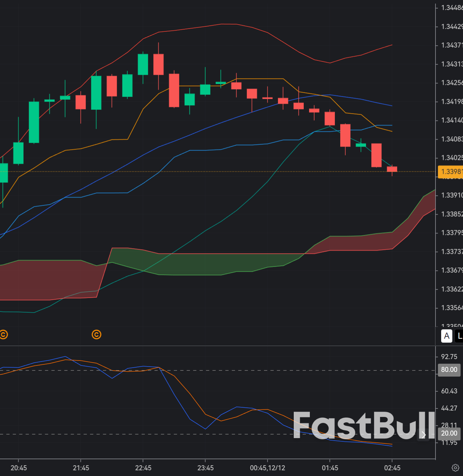Viewport: 463px width, 476px height.
Task: Collapse the indicator panel using the arrow button
Action: pyautogui.click(x=423, y=435)
